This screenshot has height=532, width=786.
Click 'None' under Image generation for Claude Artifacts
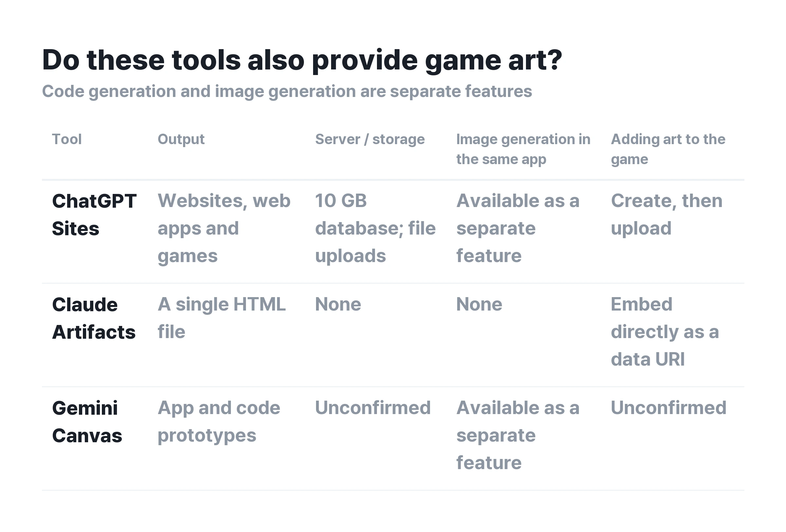pos(479,304)
